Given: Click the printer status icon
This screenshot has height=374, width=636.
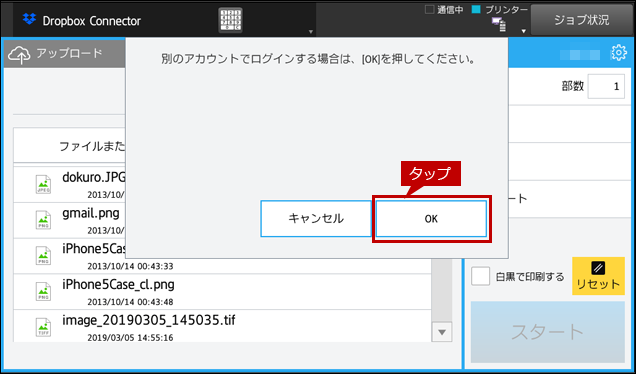Looking at the screenshot, I should [499, 25].
